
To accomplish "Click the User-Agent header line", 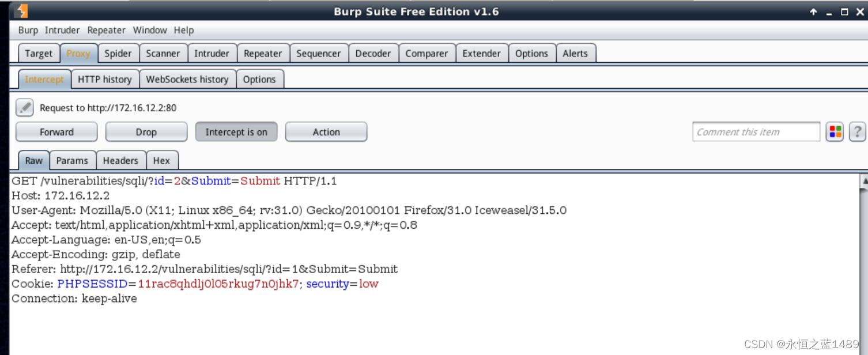I will click(x=289, y=210).
